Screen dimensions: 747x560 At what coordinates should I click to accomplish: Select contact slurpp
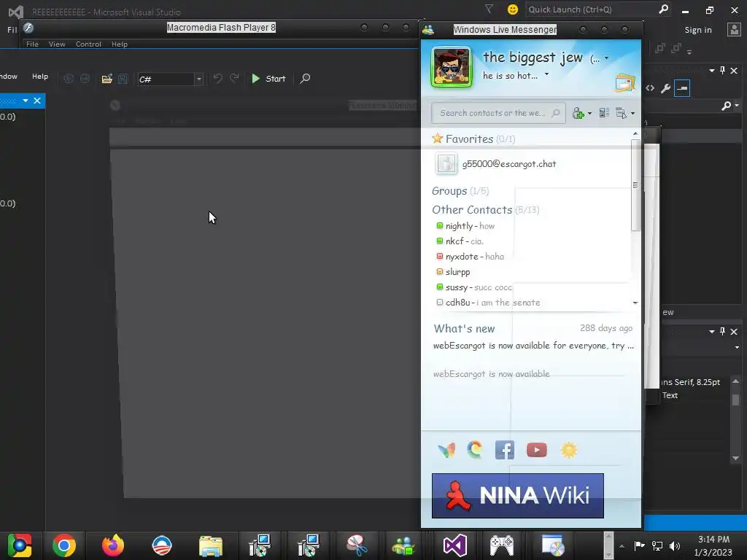click(x=453, y=272)
